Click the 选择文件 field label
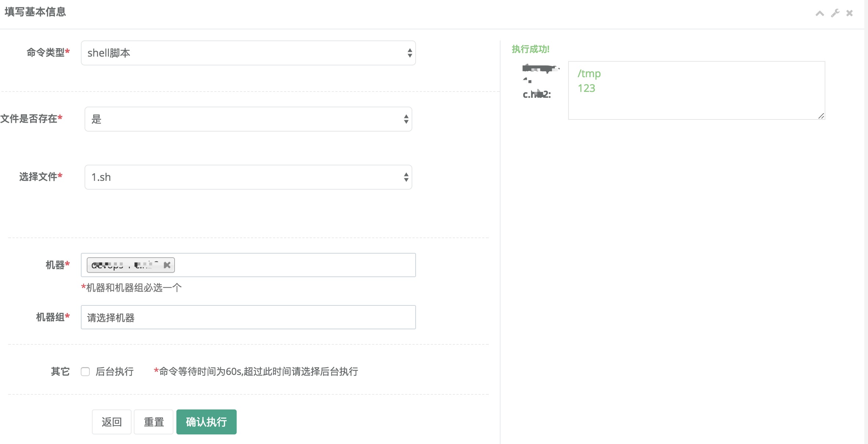The height and width of the screenshot is (444, 868). [41, 177]
